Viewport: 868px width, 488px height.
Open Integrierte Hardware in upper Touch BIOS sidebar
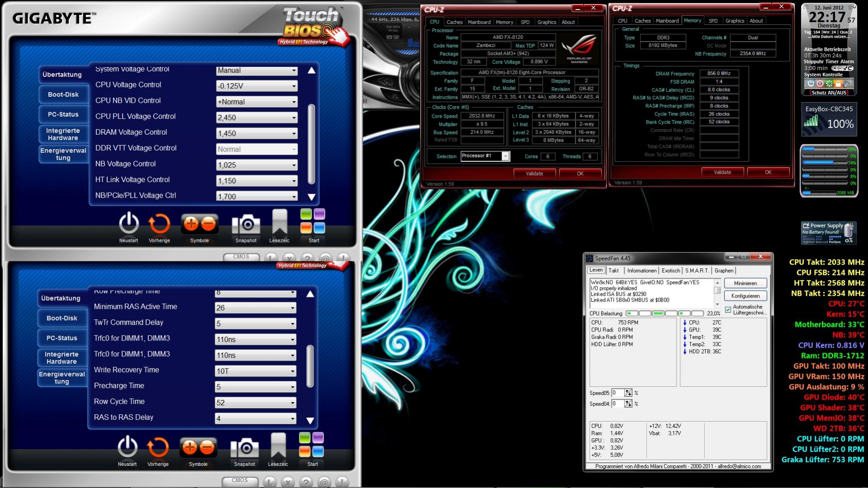click(x=63, y=134)
